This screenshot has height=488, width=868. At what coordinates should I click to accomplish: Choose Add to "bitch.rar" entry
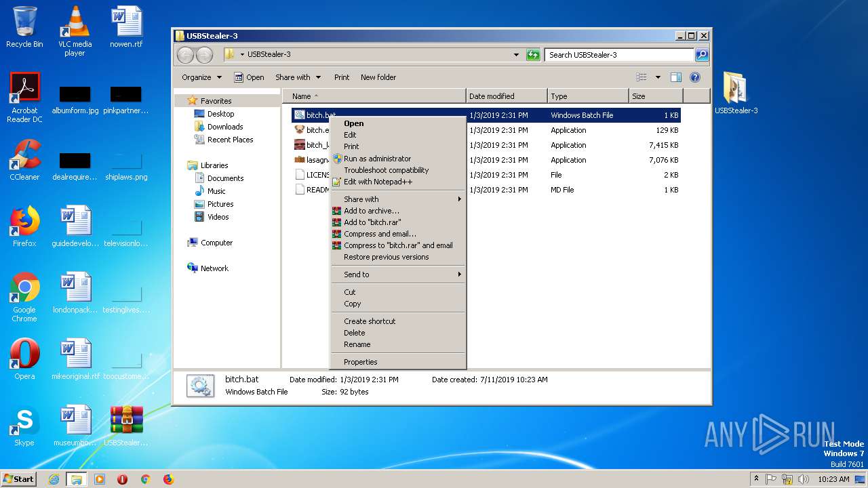(x=397, y=222)
